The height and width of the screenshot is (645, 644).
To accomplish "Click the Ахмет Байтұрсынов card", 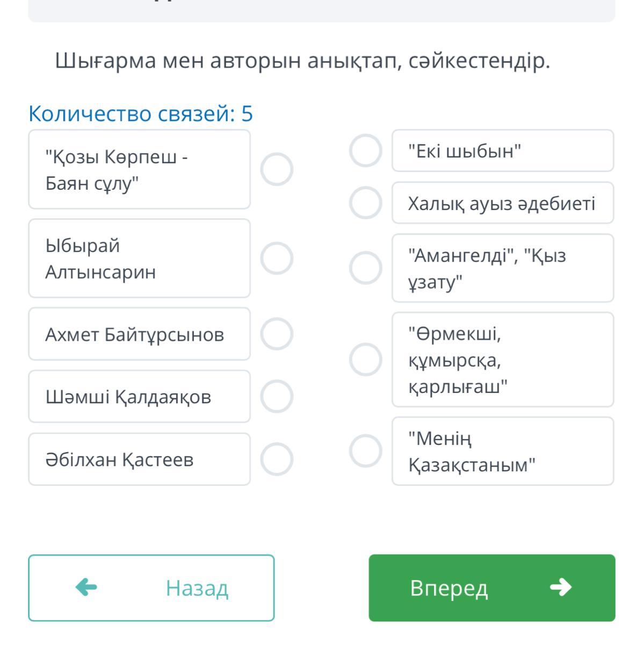I will [139, 334].
